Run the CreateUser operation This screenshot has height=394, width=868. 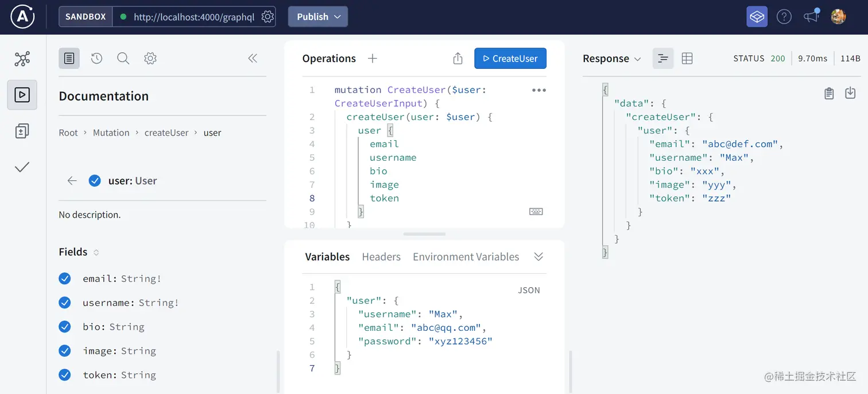510,58
